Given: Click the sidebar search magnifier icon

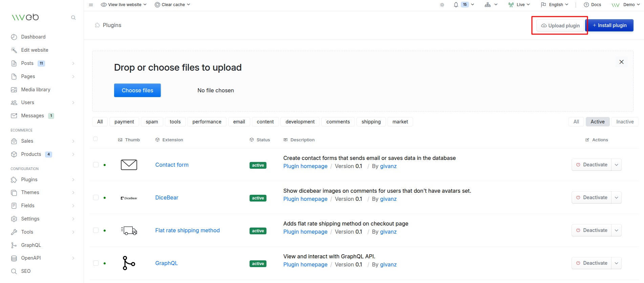Looking at the screenshot, I should coord(73,18).
